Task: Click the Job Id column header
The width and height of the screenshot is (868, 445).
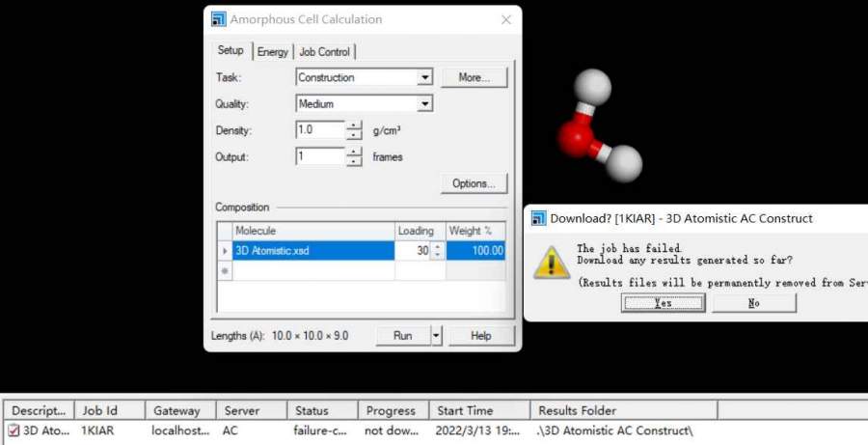Action: point(110,410)
